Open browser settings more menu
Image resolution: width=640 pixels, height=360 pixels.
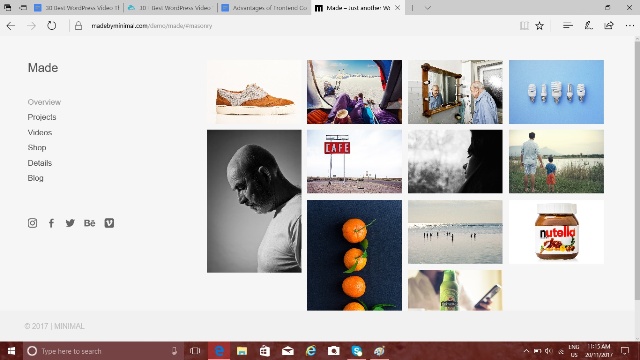pos(629,26)
